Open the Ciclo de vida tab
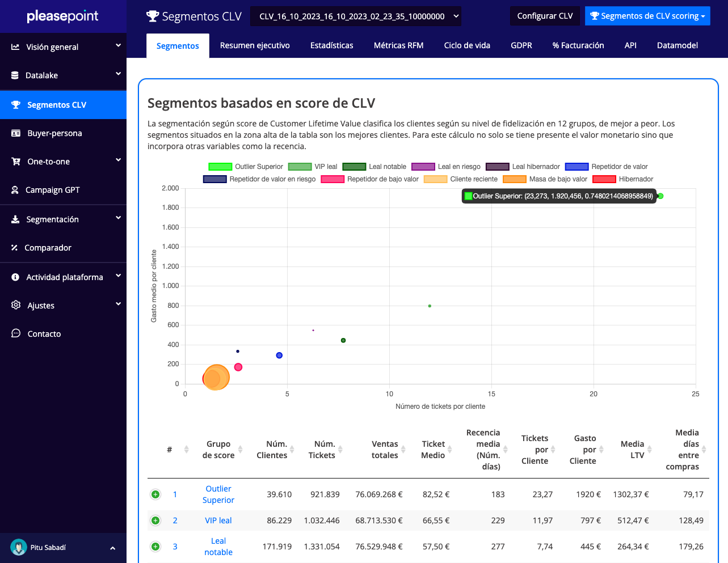 (466, 45)
